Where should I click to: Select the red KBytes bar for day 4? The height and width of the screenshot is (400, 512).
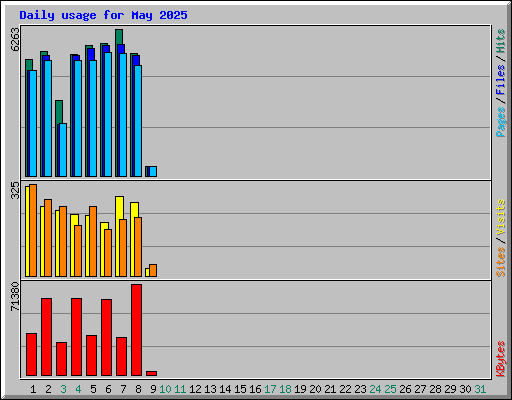tap(76, 337)
